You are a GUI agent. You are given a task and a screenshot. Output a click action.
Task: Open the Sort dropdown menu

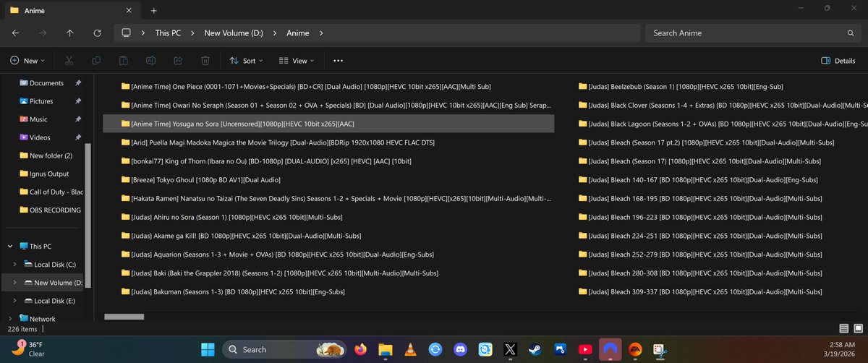(x=246, y=61)
